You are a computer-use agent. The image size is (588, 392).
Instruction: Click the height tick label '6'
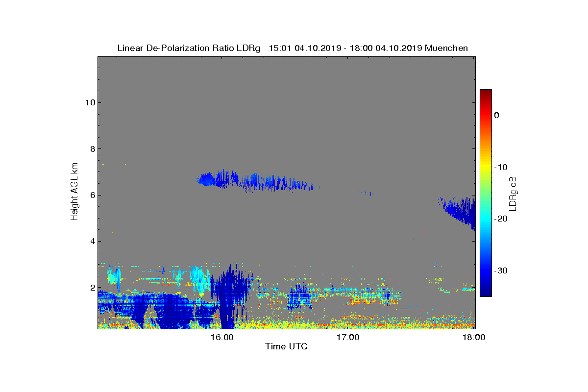coord(92,195)
